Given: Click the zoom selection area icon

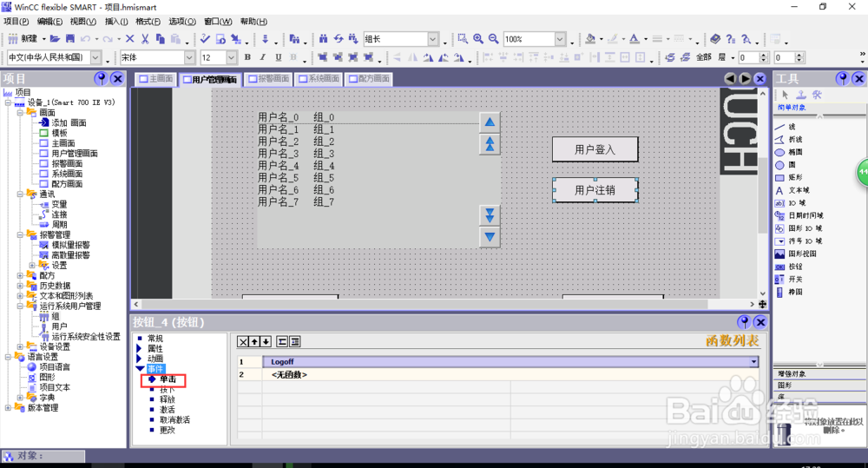Looking at the screenshot, I should tap(463, 39).
